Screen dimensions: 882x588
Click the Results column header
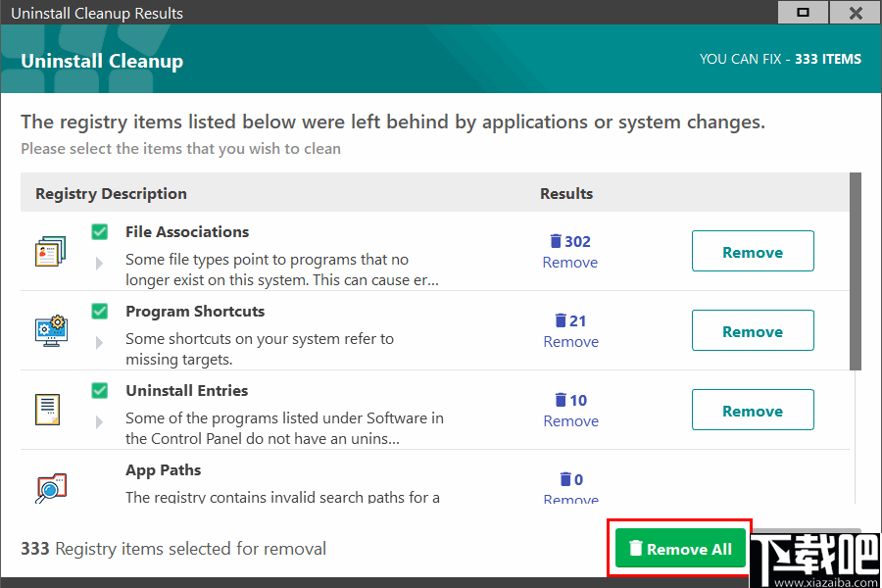[566, 193]
